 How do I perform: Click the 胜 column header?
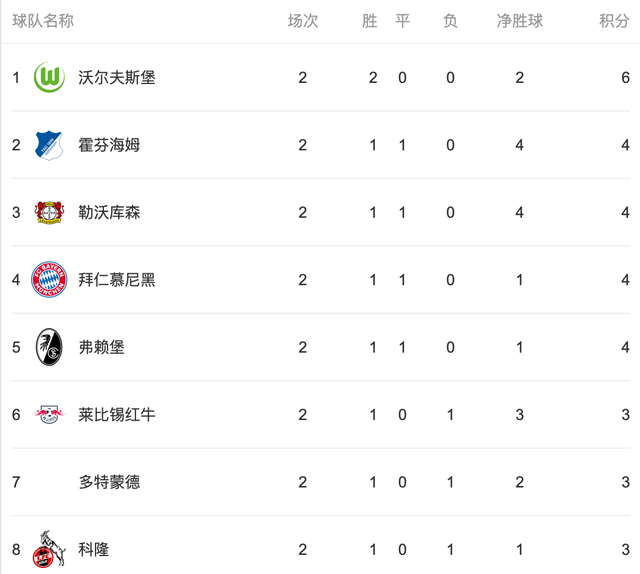coord(370,21)
